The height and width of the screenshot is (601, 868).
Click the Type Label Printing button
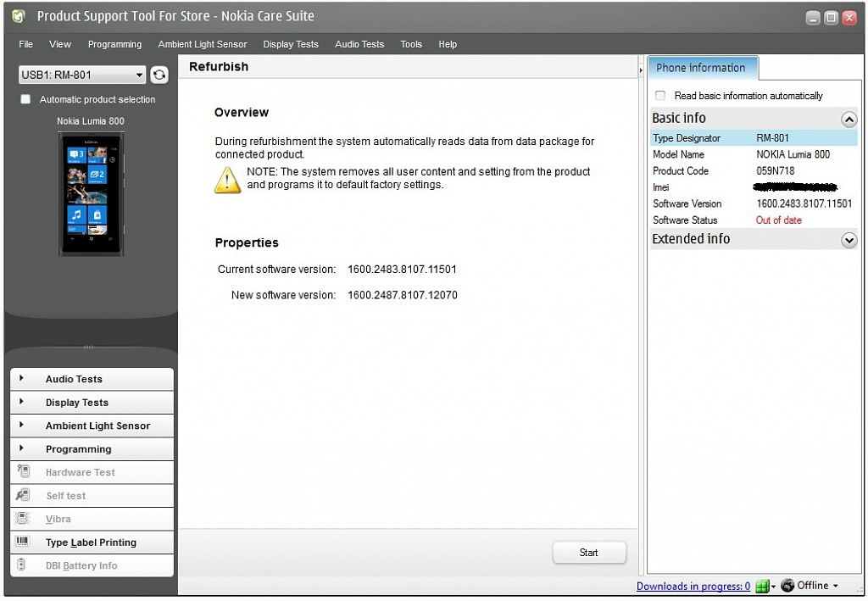click(x=92, y=543)
